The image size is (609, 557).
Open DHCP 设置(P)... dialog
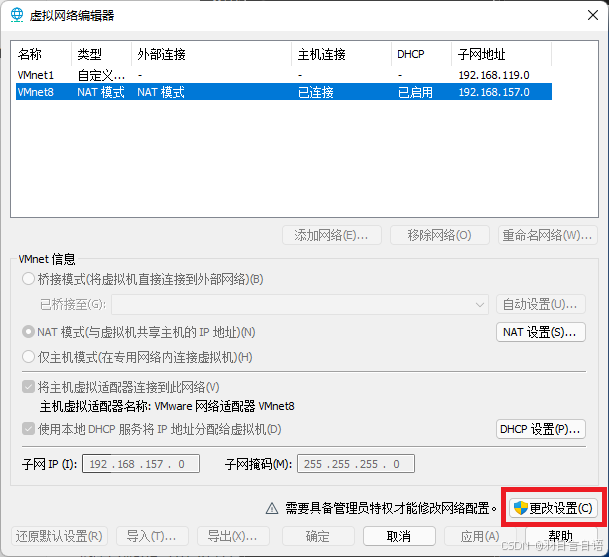541,429
